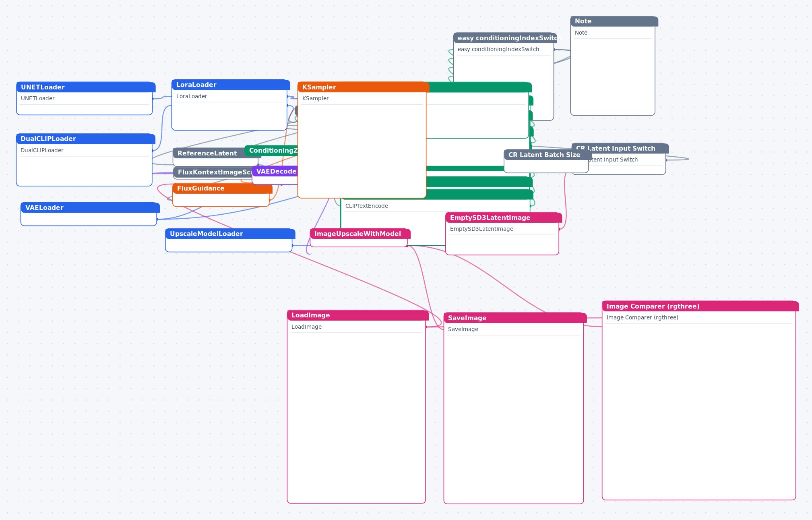Select the FluxGuidance node header
Screen dimensions: 812x520
[x=222, y=188]
